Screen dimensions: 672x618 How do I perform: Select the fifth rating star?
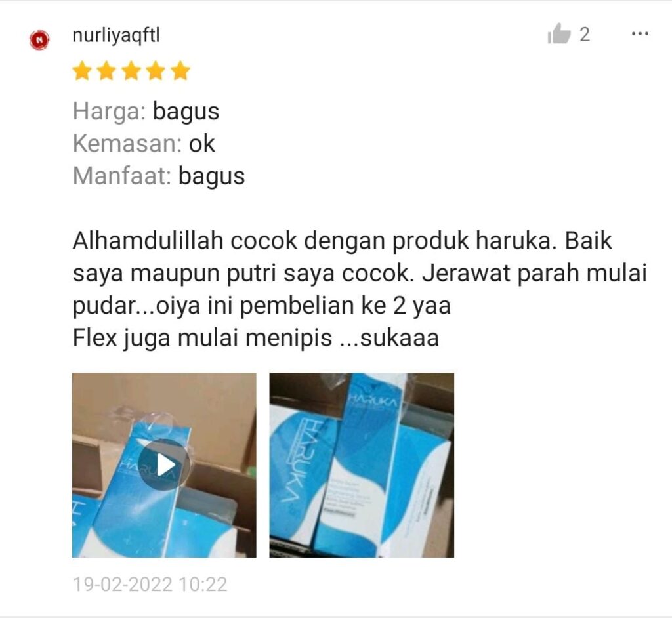(x=181, y=71)
